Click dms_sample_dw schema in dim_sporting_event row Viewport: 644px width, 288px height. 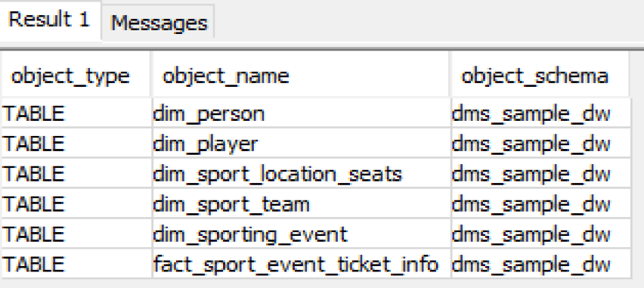pos(541,234)
